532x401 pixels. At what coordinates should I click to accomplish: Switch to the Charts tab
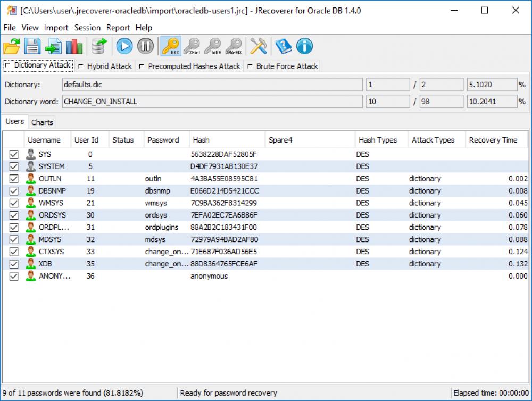tap(42, 122)
